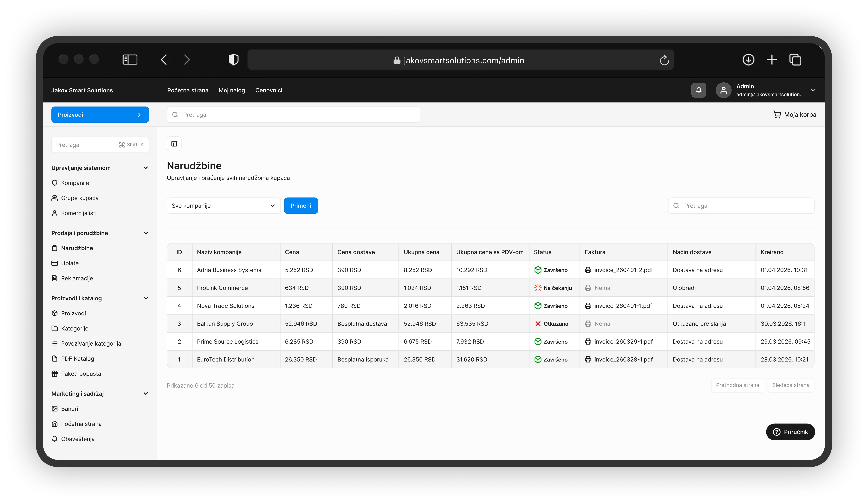Click search magnifier icon in top Pretraga field

pos(175,115)
